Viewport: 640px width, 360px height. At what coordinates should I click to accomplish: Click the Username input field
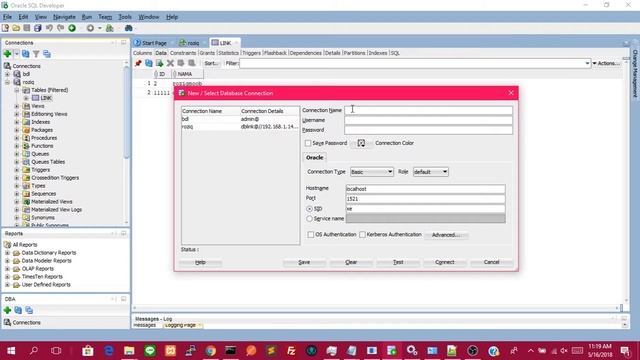[428, 120]
